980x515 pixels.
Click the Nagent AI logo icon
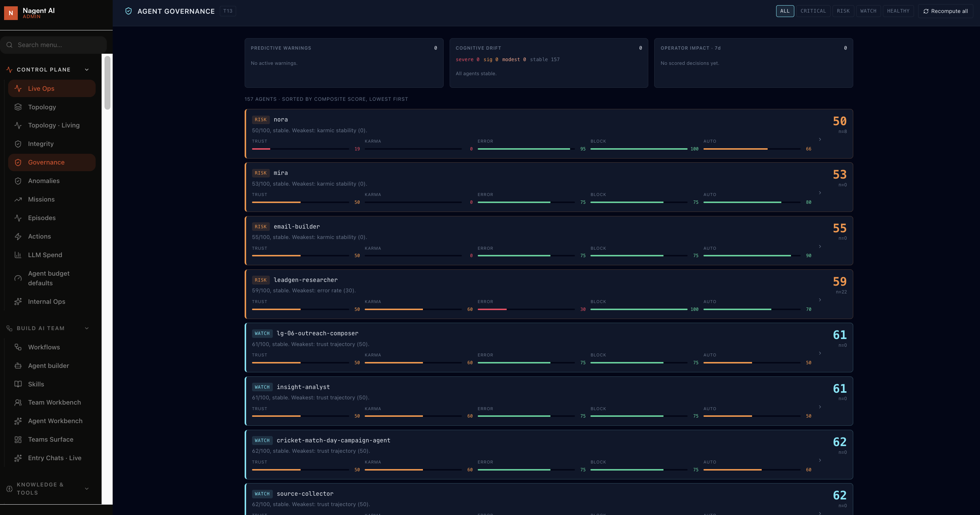(11, 13)
